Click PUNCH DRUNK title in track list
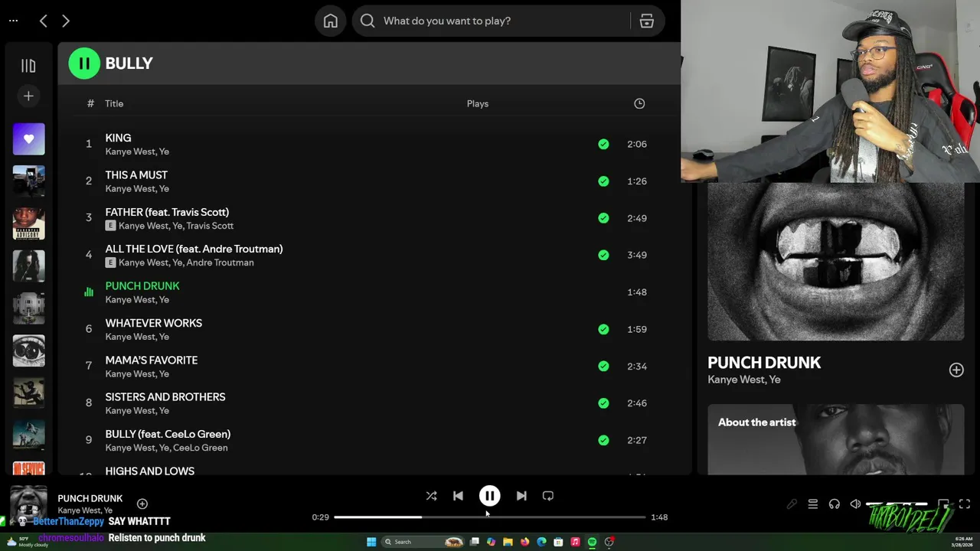The image size is (980, 551). coord(142,286)
